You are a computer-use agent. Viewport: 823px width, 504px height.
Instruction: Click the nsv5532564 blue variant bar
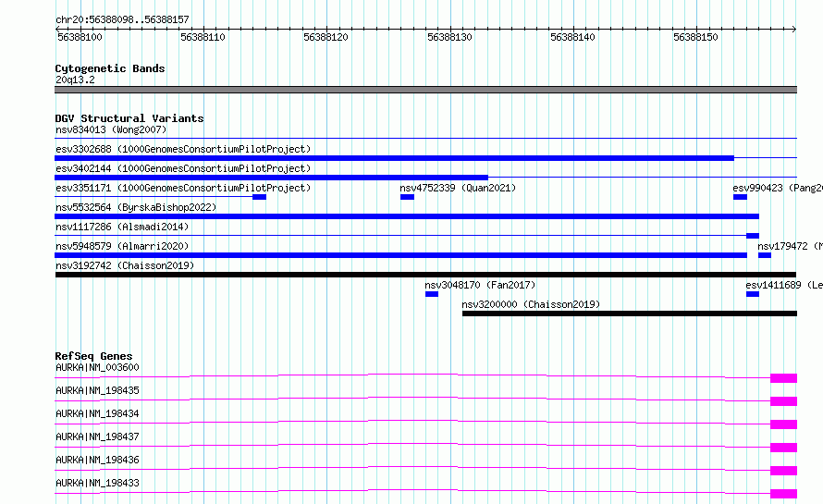point(407,216)
